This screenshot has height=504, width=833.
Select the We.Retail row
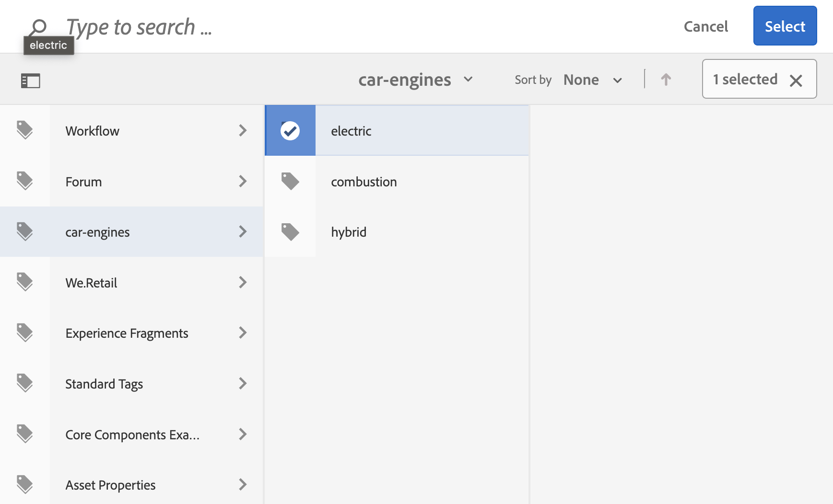131,283
